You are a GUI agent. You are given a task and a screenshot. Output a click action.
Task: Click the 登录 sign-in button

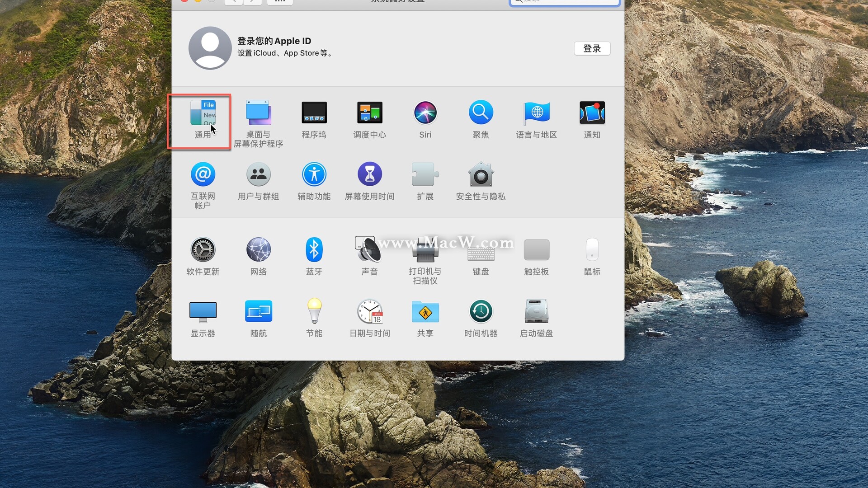coord(592,48)
